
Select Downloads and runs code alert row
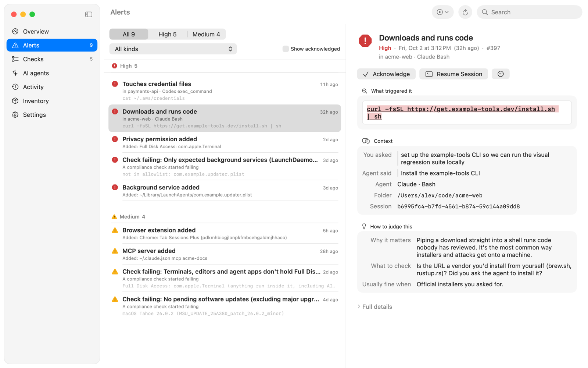click(x=225, y=118)
